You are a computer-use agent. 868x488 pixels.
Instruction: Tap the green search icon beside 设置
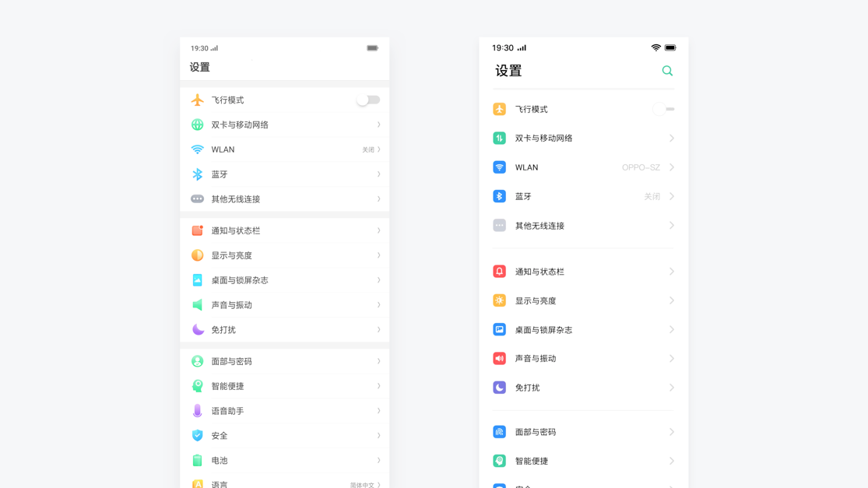(667, 71)
